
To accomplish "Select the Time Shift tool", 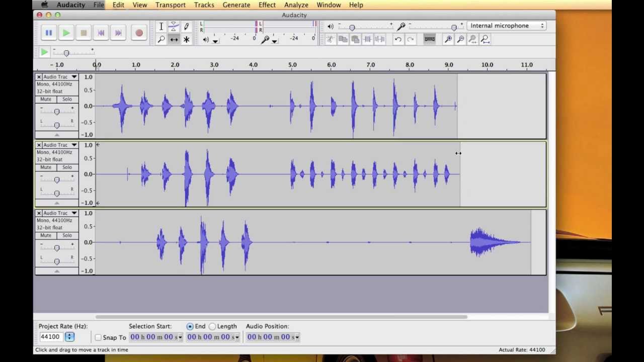I will pyautogui.click(x=174, y=39).
